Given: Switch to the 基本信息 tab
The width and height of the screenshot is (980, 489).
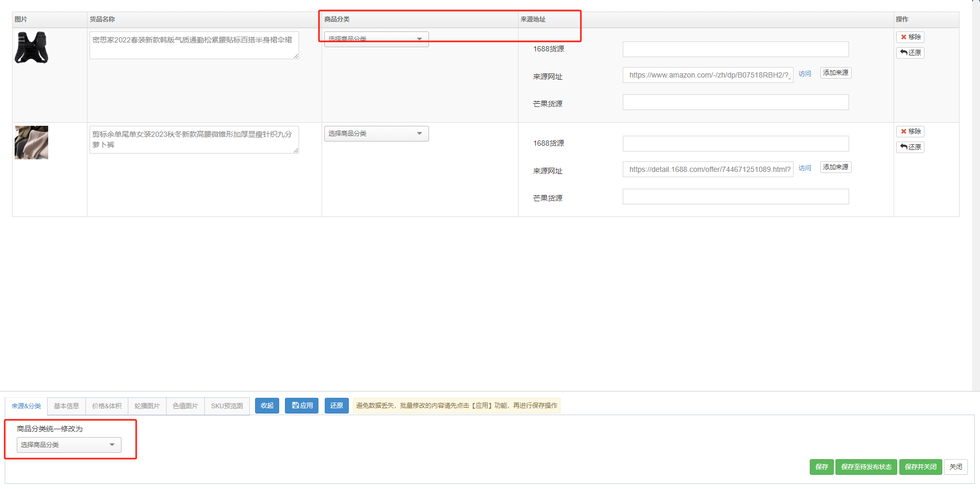Looking at the screenshot, I should [67, 406].
